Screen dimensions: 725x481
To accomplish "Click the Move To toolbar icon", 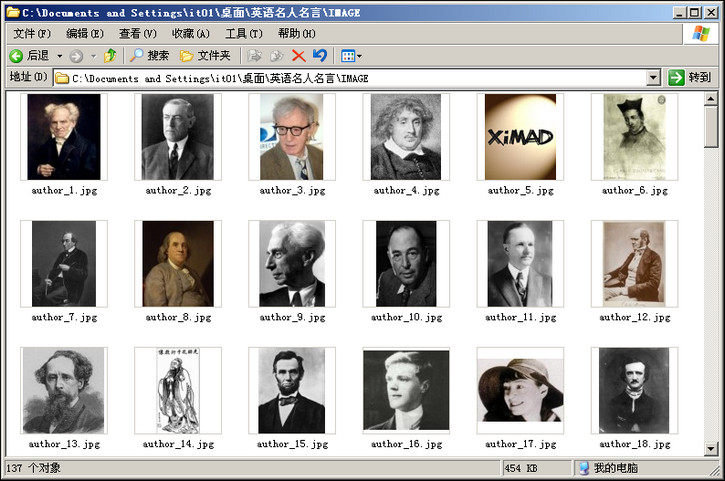I will coord(254,56).
